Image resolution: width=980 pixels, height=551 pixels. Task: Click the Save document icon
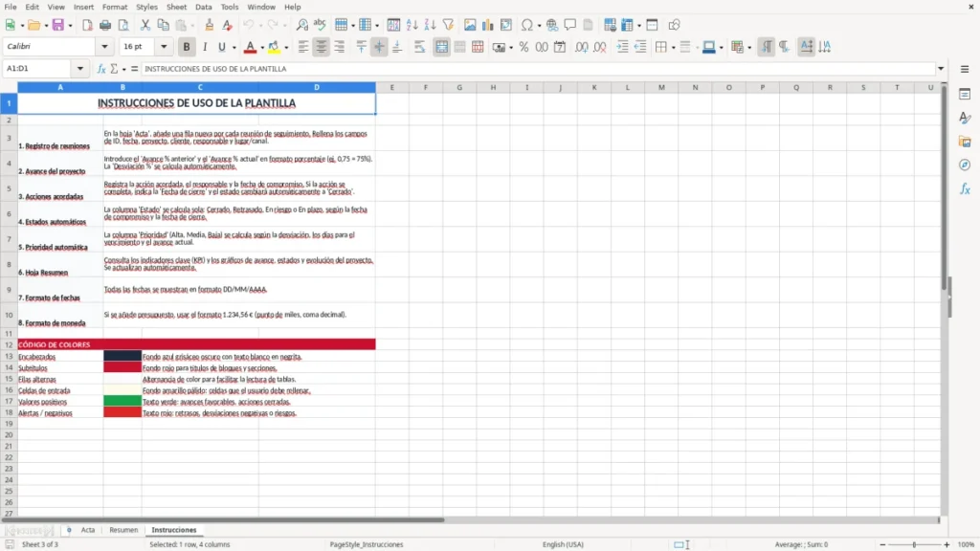[58, 25]
